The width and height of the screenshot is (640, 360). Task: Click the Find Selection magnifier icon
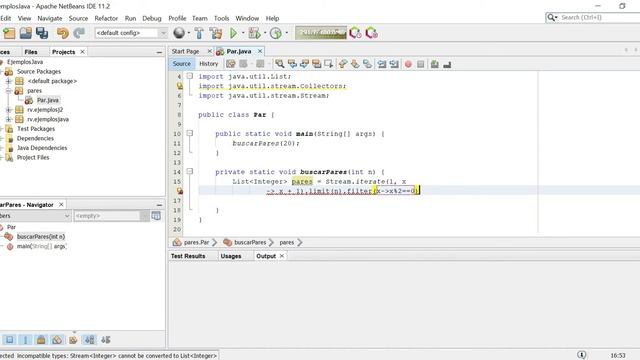(x=280, y=64)
